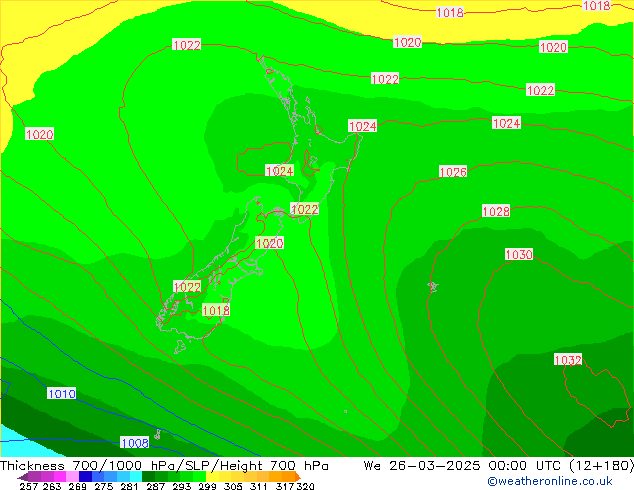
Task: Click the map title 'Thickness 700/1000 hPa/SLP/Height 700 hPa'
Action: [x=164, y=466]
